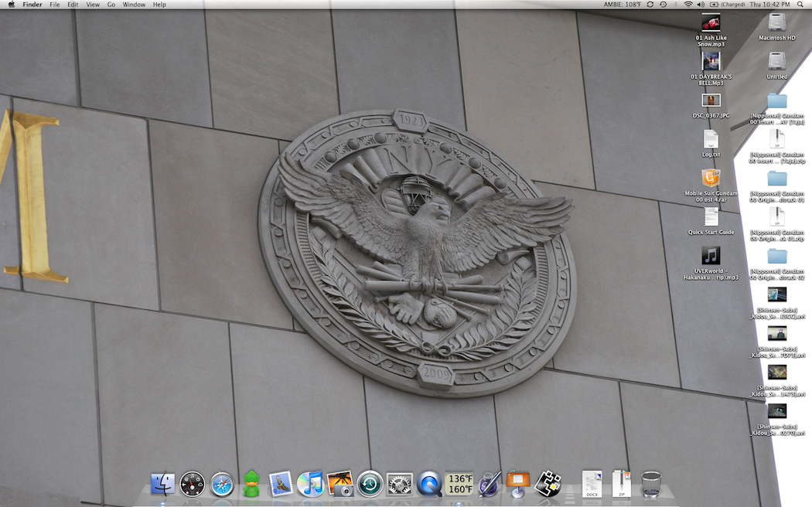Launch Keynote podium icon in Dock
Screen dimensions: 812x507
[518, 485]
